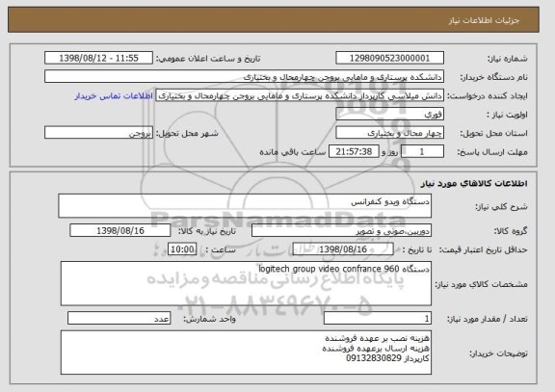Screen dimensions: 555x392
Task: Click the remaining days field showing 1
Action: pyautogui.click(x=422, y=152)
